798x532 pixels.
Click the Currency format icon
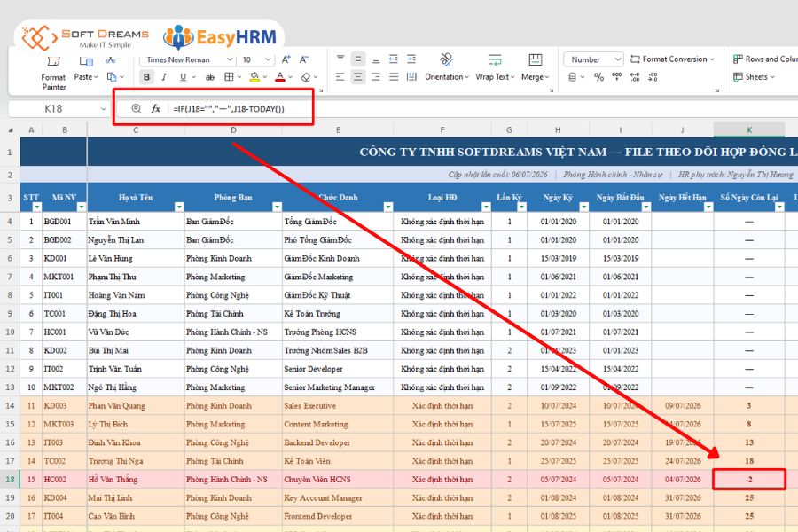573,77
